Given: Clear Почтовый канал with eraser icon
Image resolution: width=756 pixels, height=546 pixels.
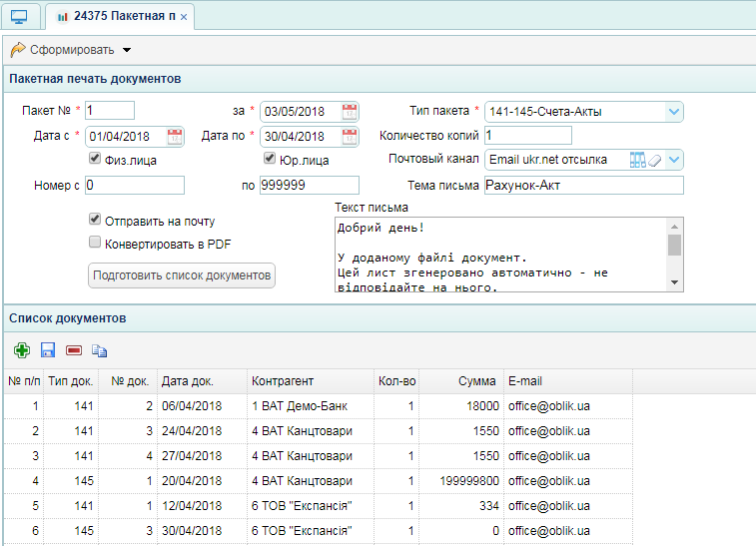Looking at the screenshot, I should click(655, 161).
